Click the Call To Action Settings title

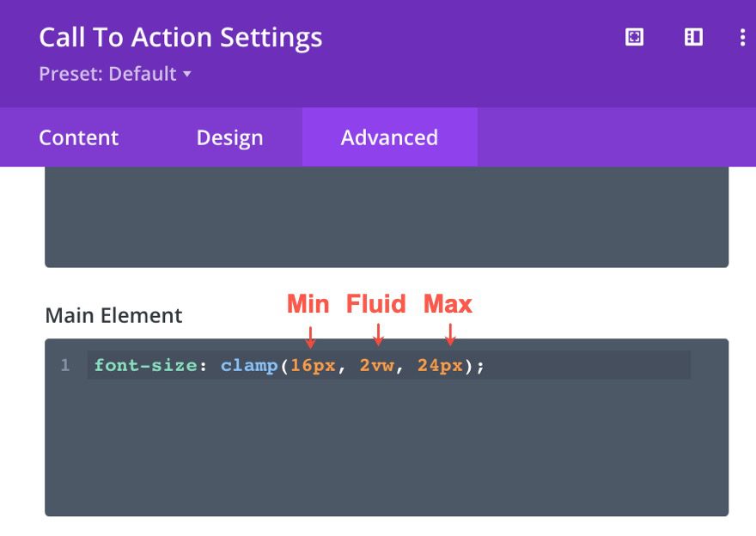point(180,36)
